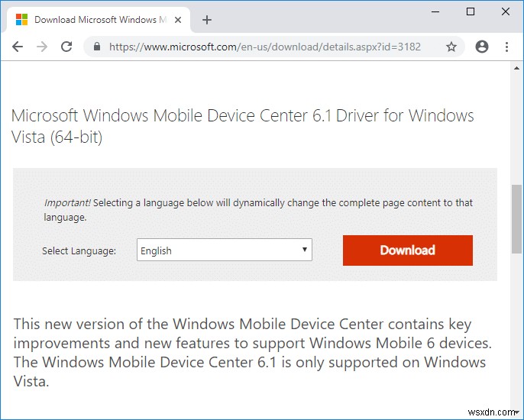This screenshot has width=524, height=420.
Task: Reload the Microsoft download page
Action: [66, 47]
